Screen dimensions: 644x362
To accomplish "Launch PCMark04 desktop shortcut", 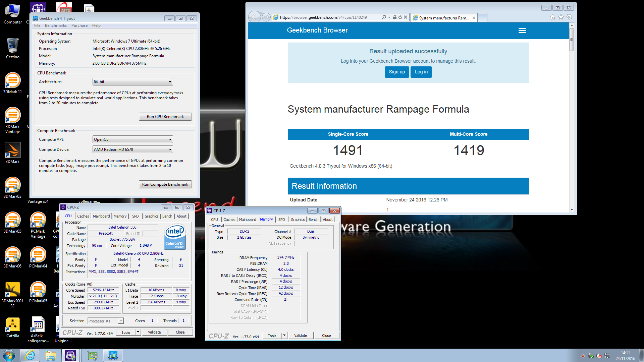I will [38, 257].
